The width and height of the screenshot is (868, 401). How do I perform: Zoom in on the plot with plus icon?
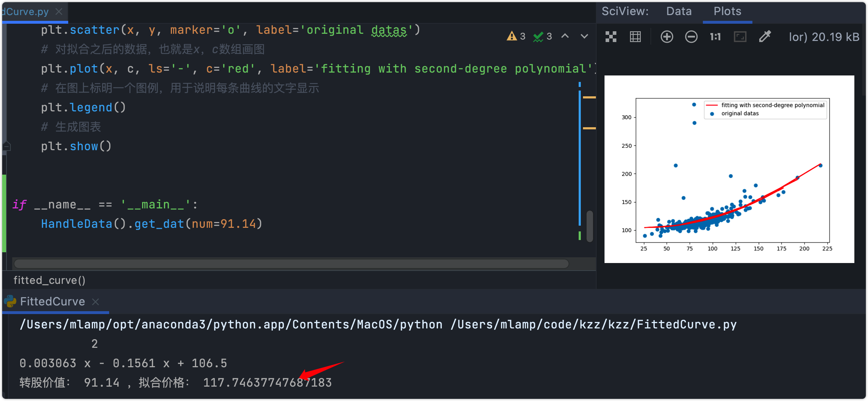tap(667, 37)
